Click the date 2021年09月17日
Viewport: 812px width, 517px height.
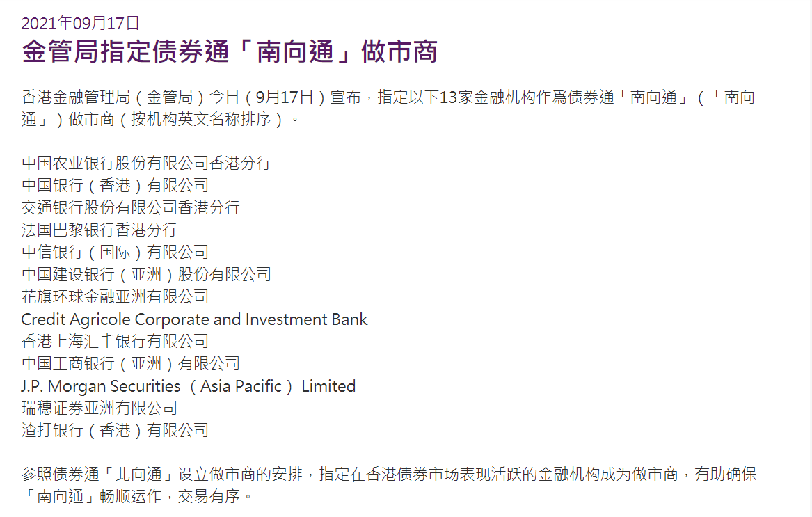click(80, 23)
